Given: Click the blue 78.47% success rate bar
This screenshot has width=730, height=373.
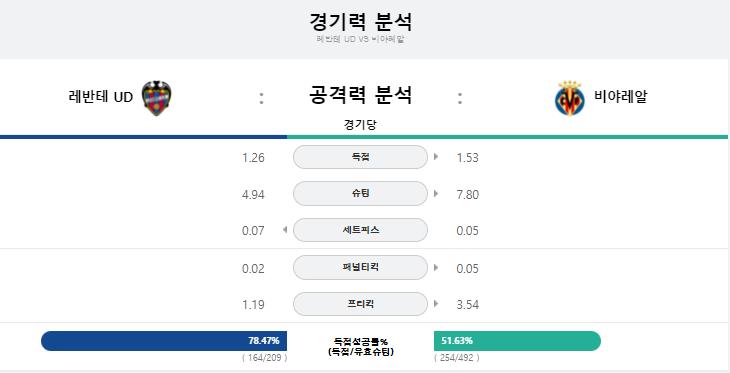Looking at the screenshot, I should (x=164, y=341).
